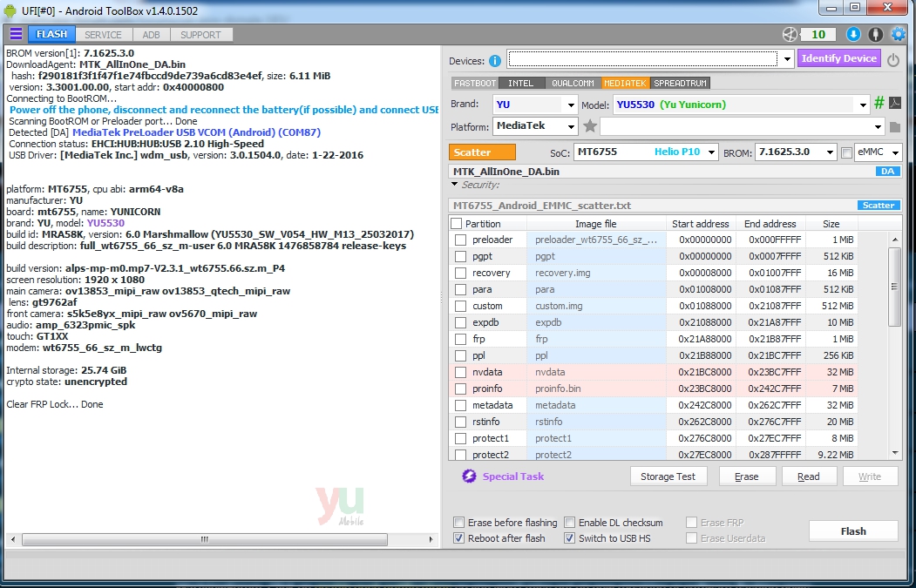
Task: Check the preloader partition checkbox
Action: pyautogui.click(x=460, y=240)
